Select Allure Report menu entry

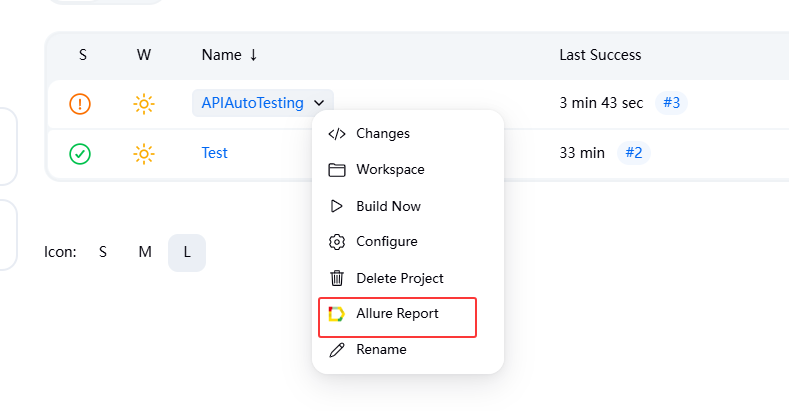click(397, 314)
